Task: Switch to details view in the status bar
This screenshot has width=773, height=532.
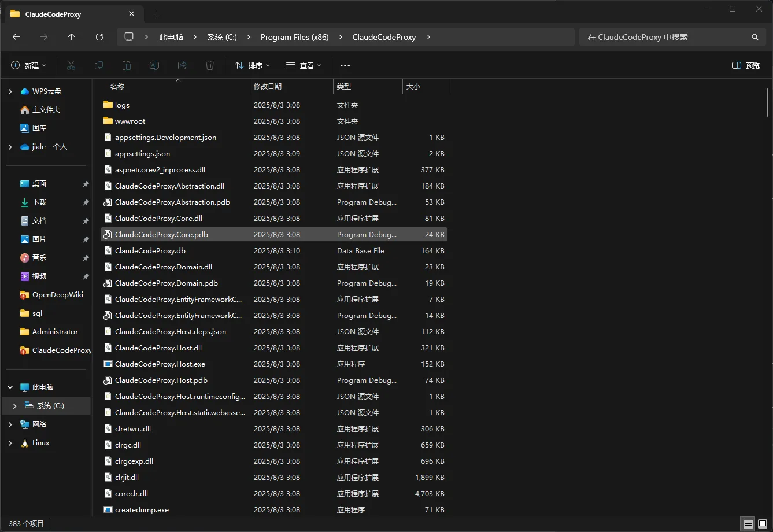Action: pyautogui.click(x=748, y=524)
